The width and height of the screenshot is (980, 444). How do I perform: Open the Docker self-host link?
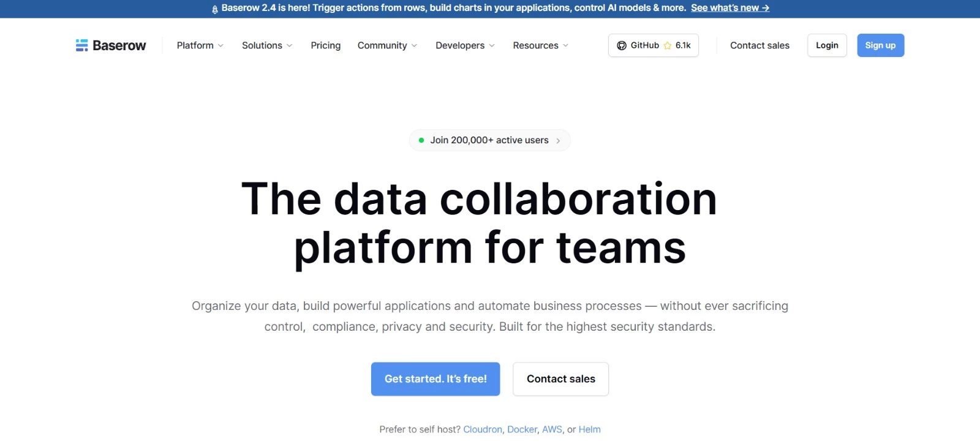click(522, 429)
